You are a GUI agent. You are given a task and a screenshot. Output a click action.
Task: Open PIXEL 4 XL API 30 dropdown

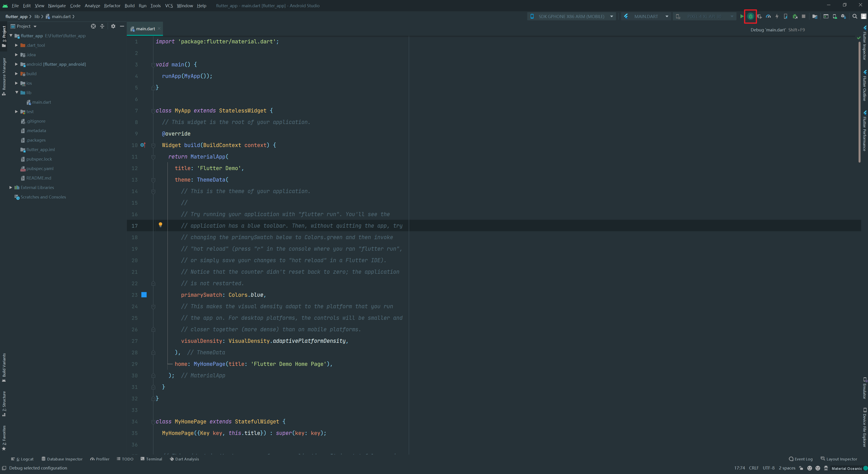[x=704, y=16]
